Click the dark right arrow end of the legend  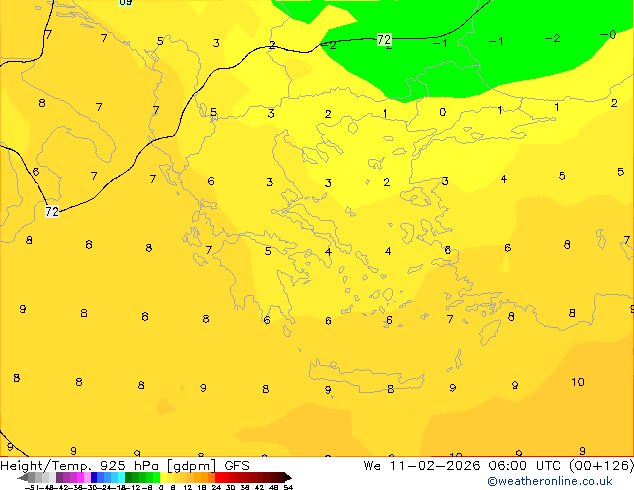point(288,478)
